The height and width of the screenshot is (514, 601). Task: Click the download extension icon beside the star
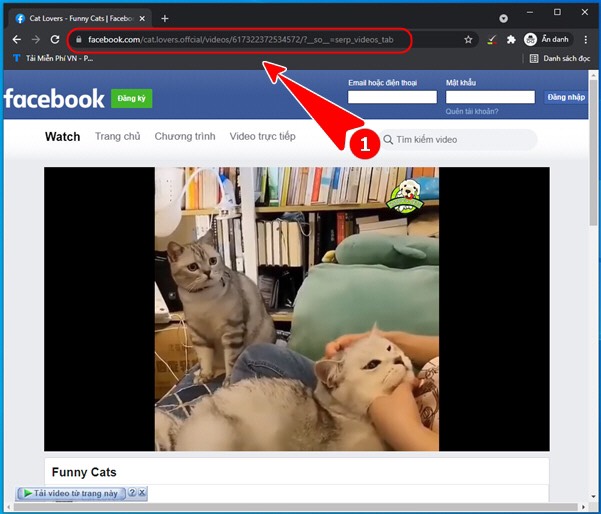point(492,39)
